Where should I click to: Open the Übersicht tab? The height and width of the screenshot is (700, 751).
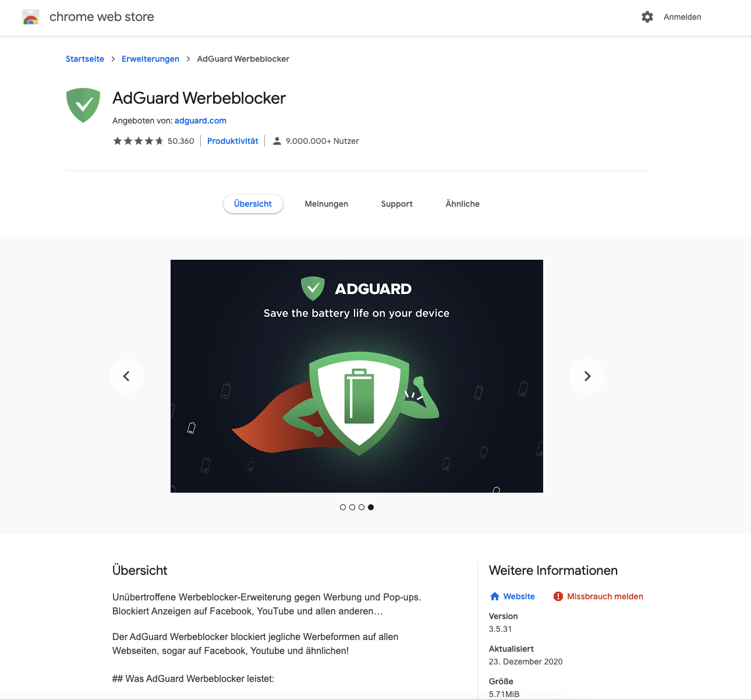coord(253,204)
